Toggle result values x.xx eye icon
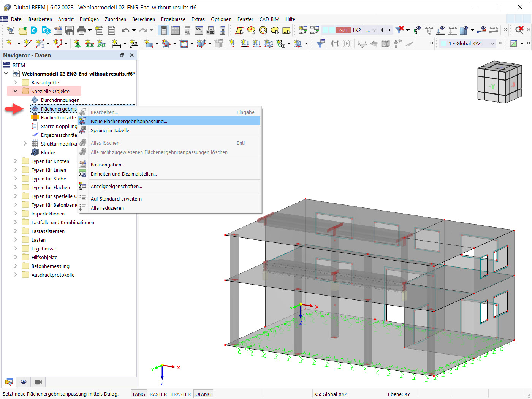532x399 pixels. 494,30
